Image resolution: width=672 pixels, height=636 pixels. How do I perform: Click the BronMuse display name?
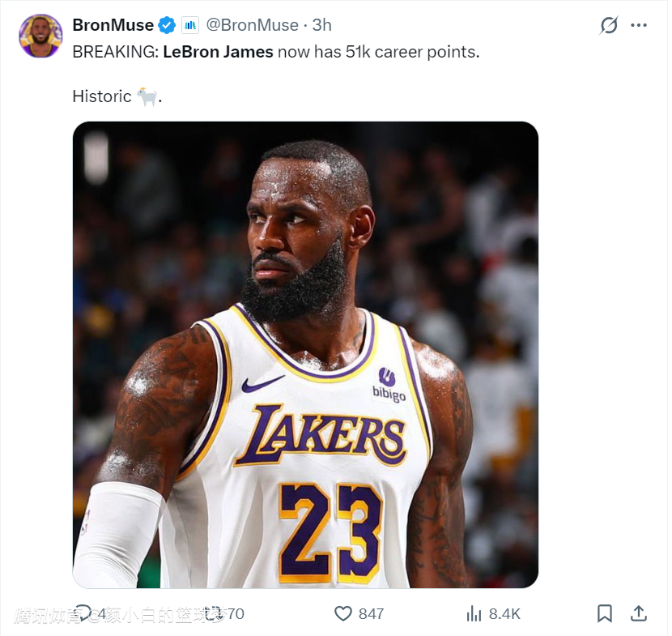(x=113, y=25)
